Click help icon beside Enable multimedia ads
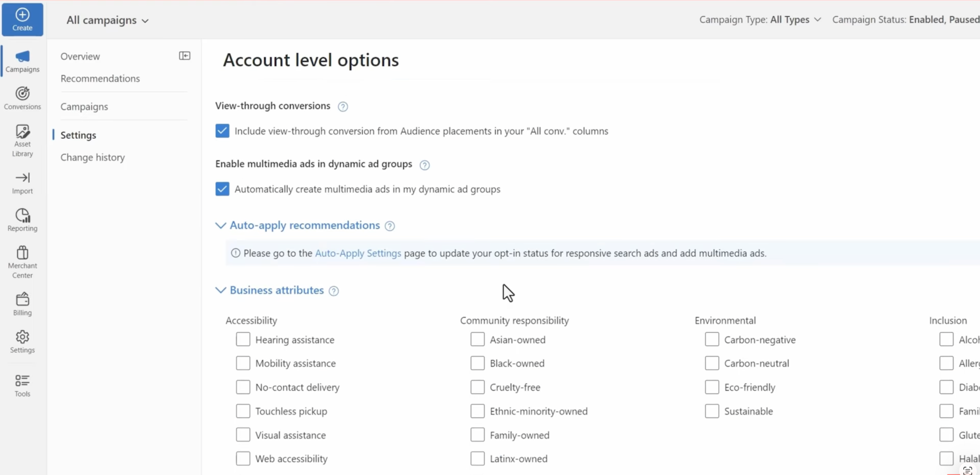 424,165
